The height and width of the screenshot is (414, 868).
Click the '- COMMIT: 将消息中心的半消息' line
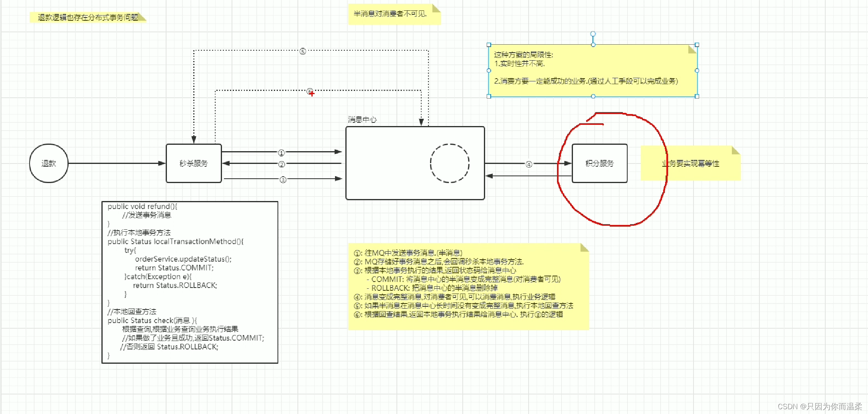(x=464, y=280)
